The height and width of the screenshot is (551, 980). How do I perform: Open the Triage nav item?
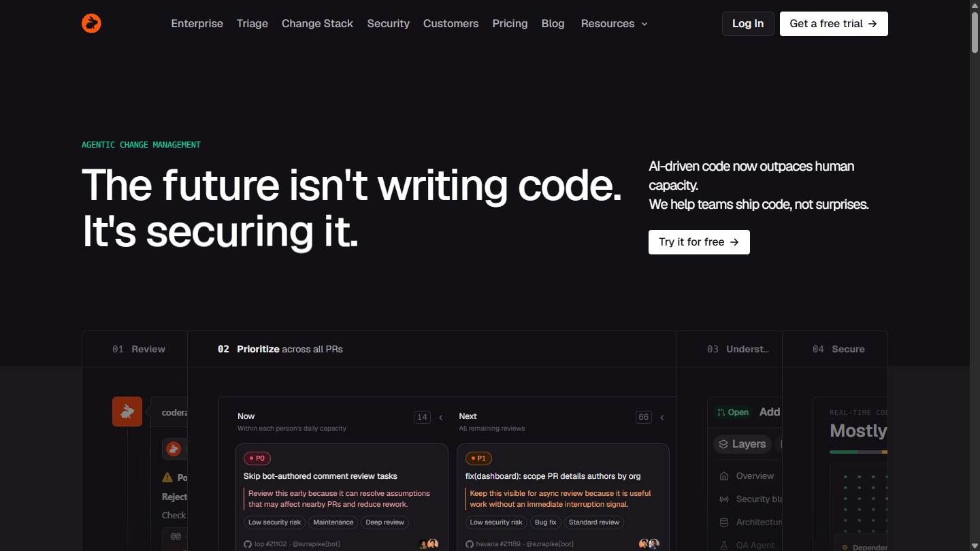click(x=252, y=24)
